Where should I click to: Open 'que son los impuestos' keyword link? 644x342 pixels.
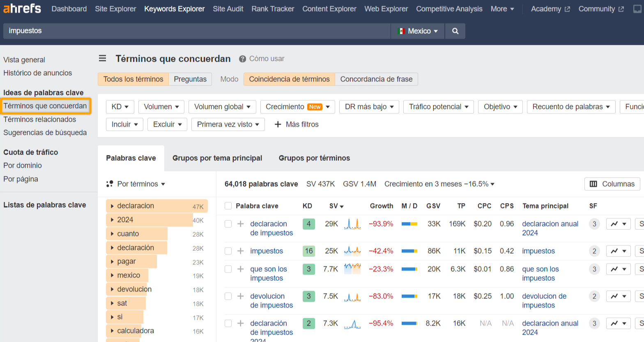pos(269,273)
